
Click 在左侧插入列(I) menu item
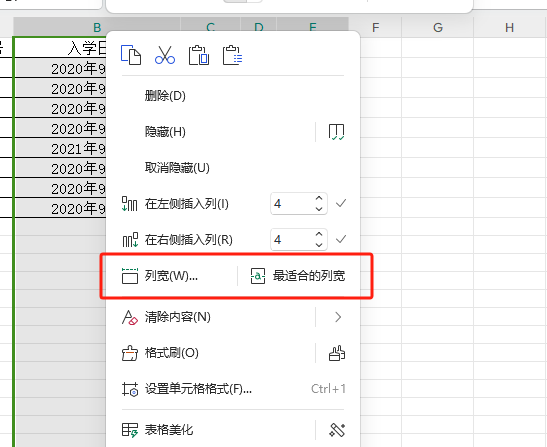(187, 204)
